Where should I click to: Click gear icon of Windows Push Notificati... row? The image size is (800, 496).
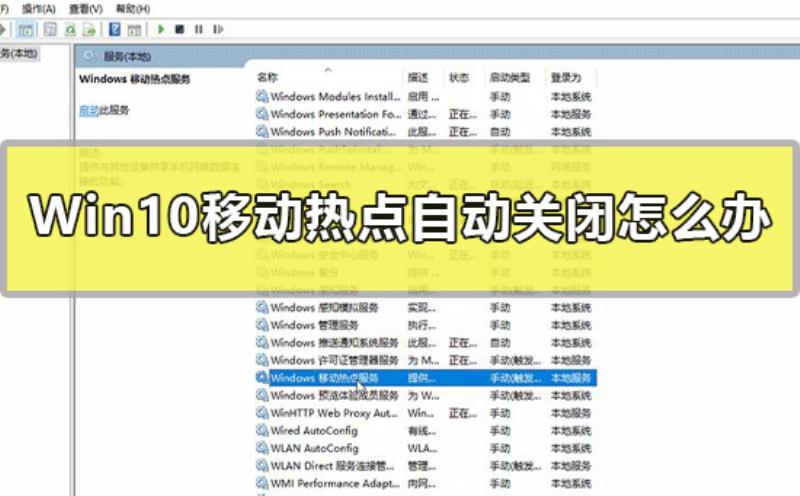pyautogui.click(x=262, y=131)
